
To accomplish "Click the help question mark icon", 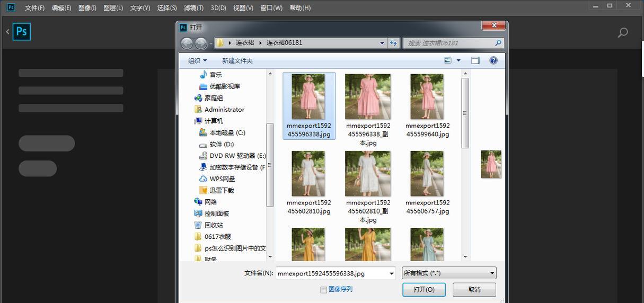I will pos(493,60).
